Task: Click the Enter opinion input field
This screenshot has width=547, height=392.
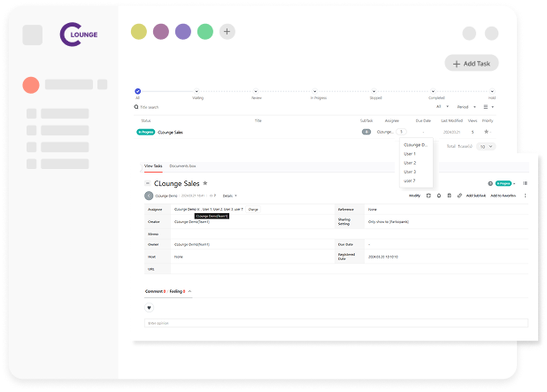Action: coord(336,323)
